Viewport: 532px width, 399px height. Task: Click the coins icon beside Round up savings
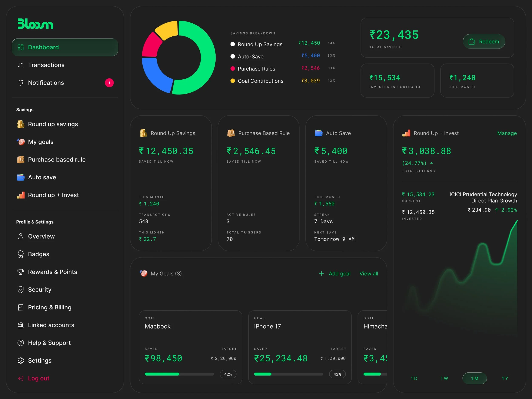(21, 124)
